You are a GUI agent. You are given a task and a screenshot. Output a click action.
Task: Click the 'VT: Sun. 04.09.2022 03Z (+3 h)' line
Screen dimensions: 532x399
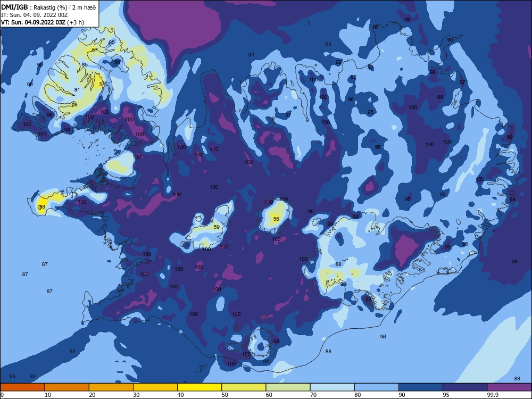(43, 22)
